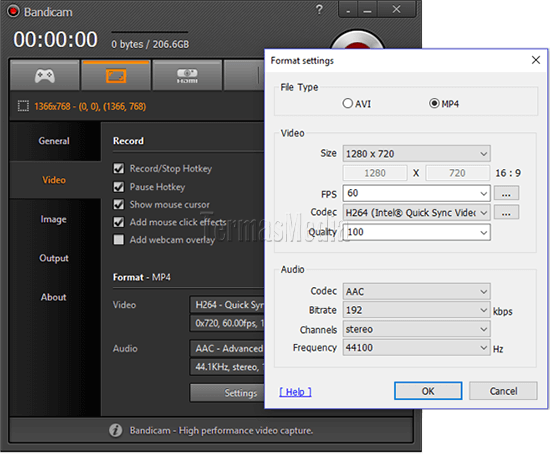Toggle the Record/Stop Hotkey checkbox

click(119, 168)
